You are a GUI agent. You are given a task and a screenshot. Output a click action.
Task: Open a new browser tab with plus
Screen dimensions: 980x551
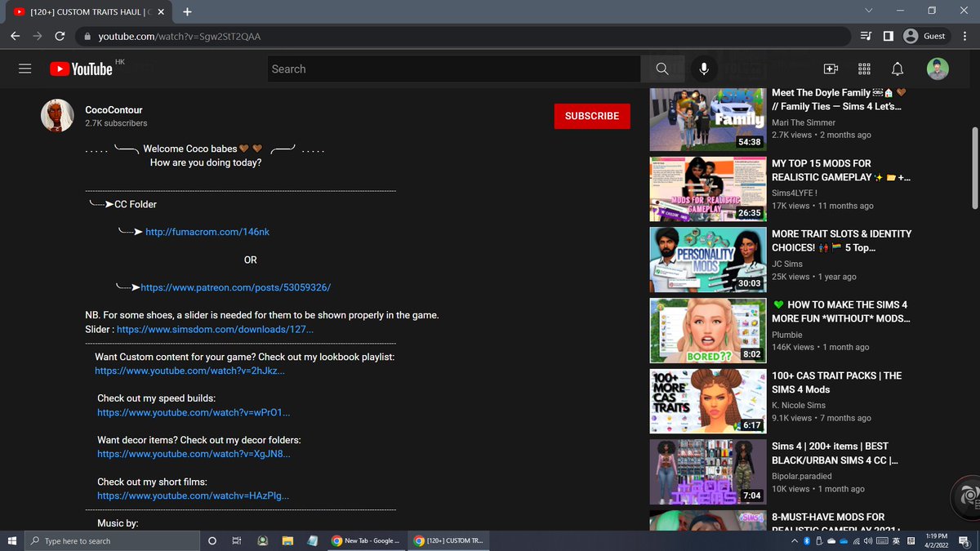pyautogui.click(x=188, y=11)
